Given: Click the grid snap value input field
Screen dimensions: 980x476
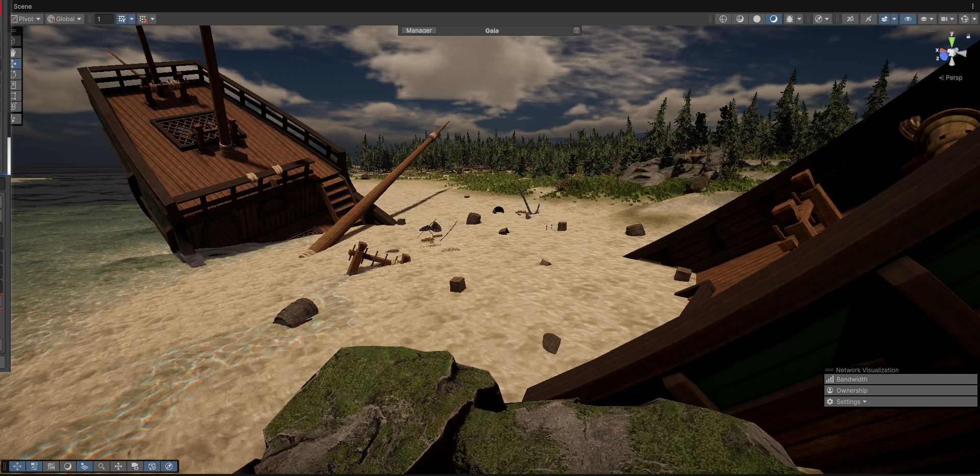Looking at the screenshot, I should click(x=104, y=19).
